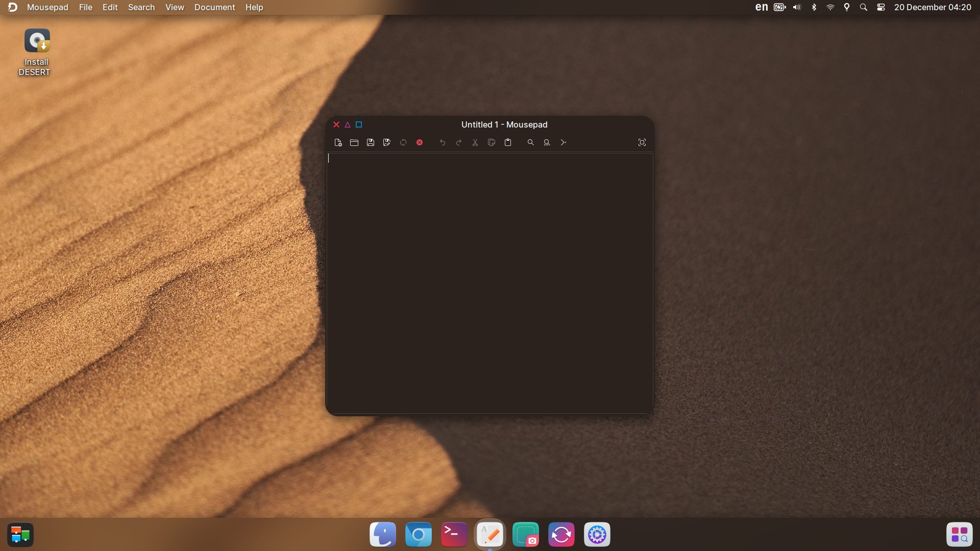Open the Search menu

141,7
